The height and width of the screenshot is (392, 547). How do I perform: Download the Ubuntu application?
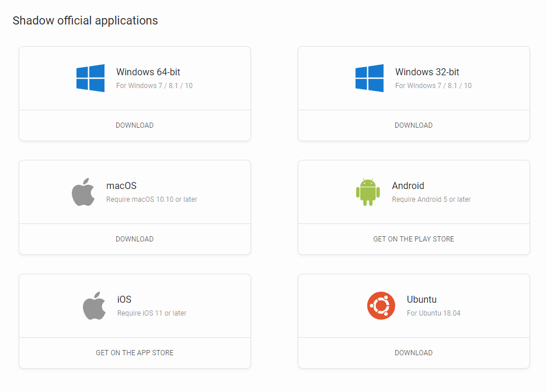click(413, 353)
